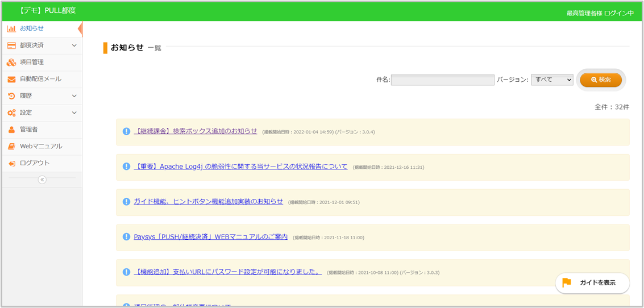
Task: Expand the 都度決済 submenu chevron
Action: coord(74,45)
